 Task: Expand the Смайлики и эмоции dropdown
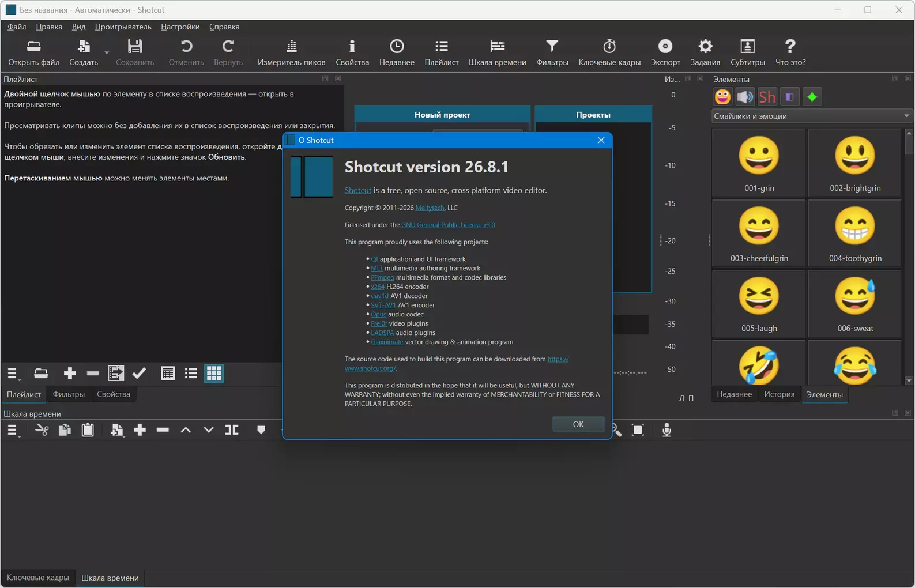812,116
